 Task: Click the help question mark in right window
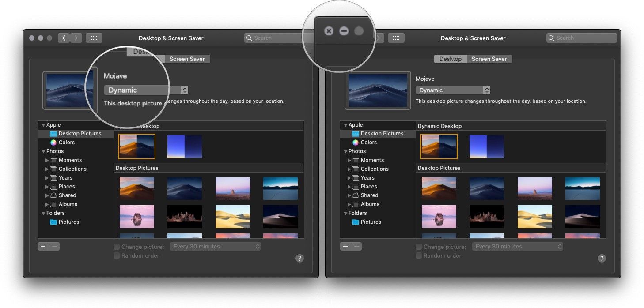pos(602,259)
